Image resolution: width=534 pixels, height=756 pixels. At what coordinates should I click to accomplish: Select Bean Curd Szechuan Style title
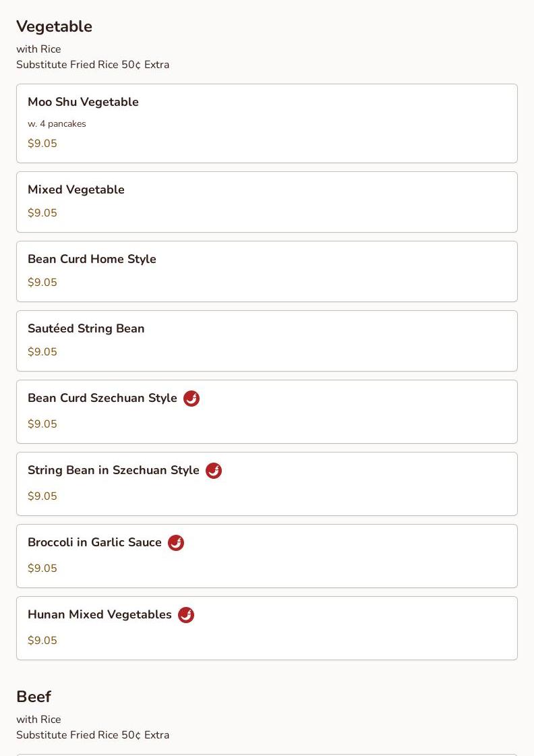click(102, 398)
